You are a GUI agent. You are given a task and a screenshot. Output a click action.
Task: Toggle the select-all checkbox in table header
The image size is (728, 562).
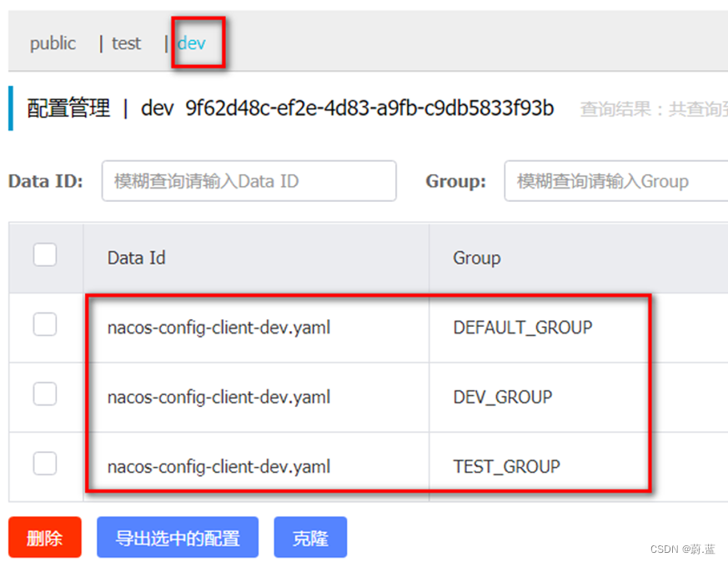tap(45, 255)
